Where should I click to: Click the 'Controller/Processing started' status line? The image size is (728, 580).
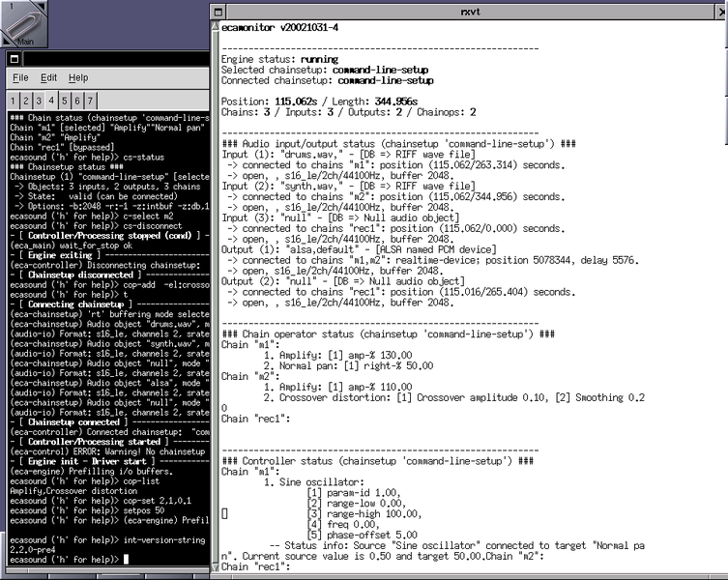tap(109, 442)
